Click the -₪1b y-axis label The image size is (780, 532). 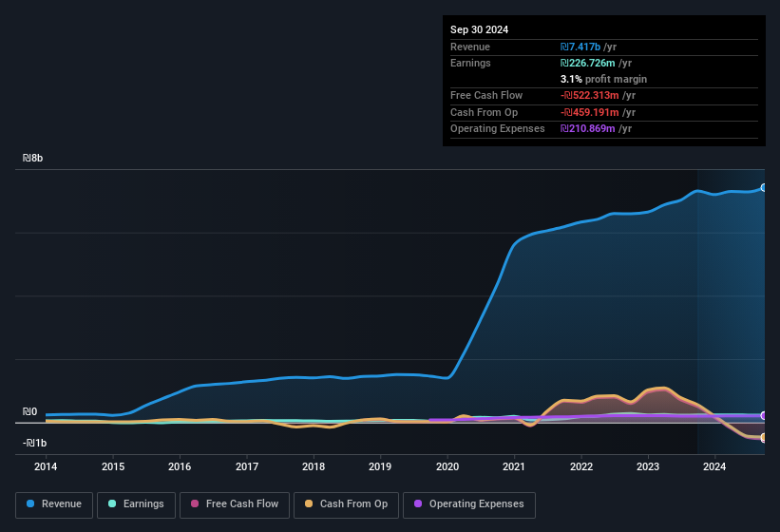(34, 443)
